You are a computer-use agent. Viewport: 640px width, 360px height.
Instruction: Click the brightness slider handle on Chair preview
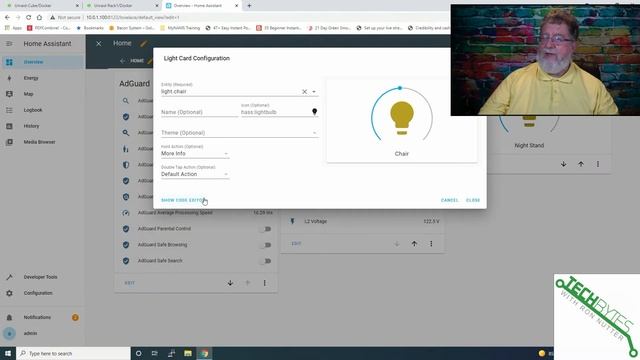[x=400, y=88]
